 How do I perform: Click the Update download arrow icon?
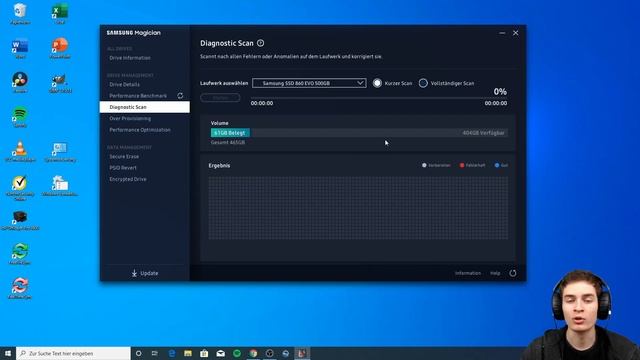tap(134, 273)
